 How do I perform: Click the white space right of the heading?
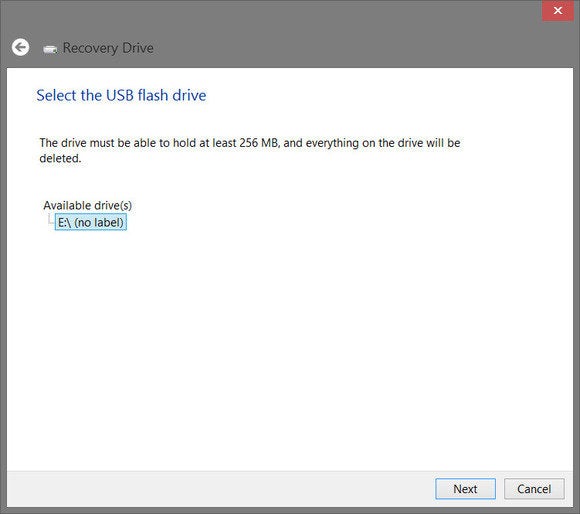[x=388, y=95]
